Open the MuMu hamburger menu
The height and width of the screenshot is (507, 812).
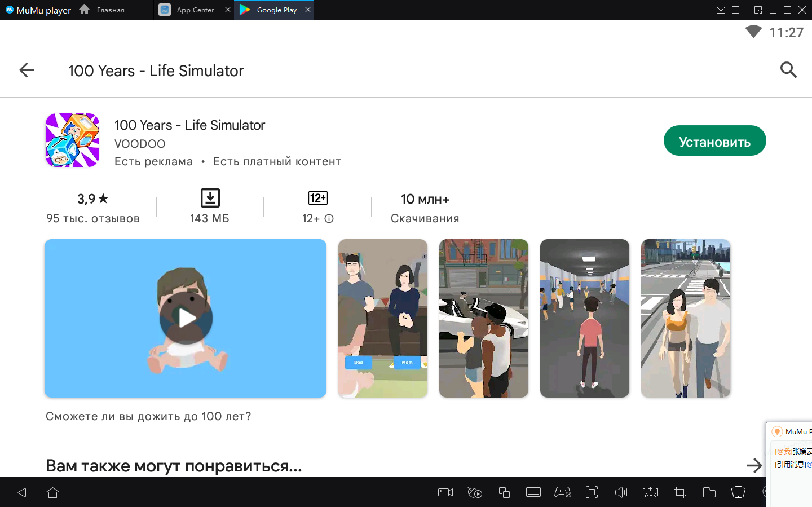pyautogui.click(x=735, y=10)
